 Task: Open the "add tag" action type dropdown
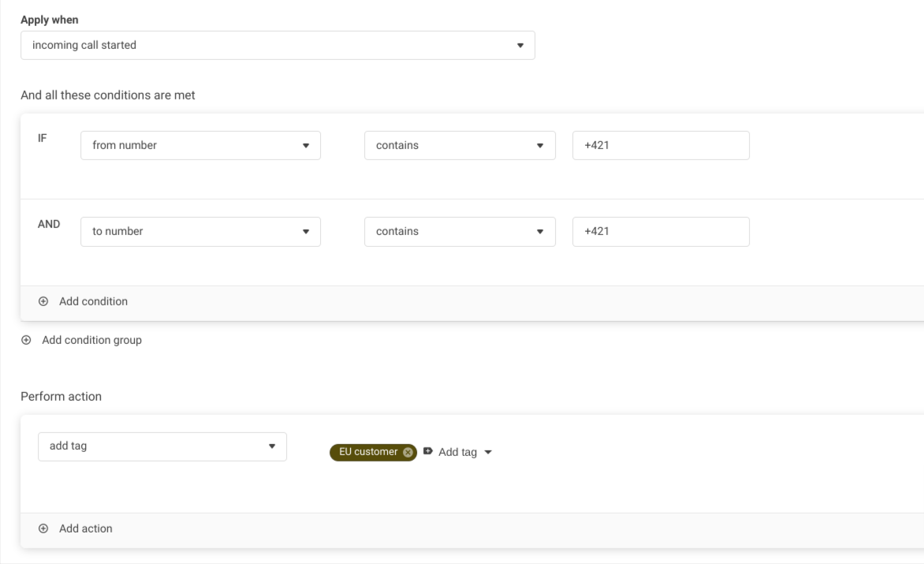pos(162,446)
